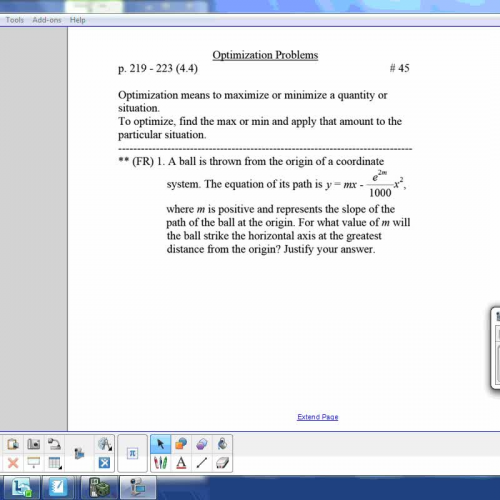Click the Extend Page link
The image size is (500, 500).
pos(318,417)
